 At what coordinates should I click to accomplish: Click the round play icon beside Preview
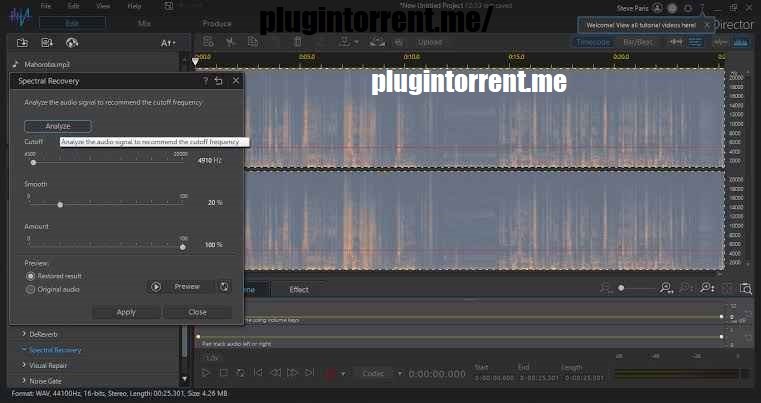pos(156,287)
